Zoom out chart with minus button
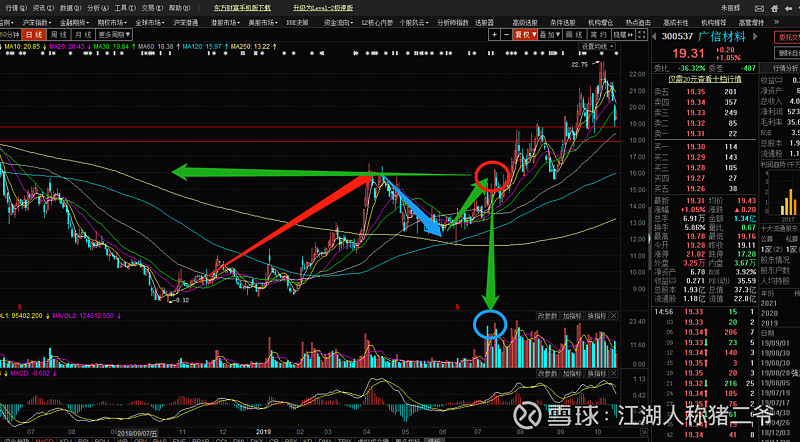Screen dimensions: 800x442 coord(506,35)
